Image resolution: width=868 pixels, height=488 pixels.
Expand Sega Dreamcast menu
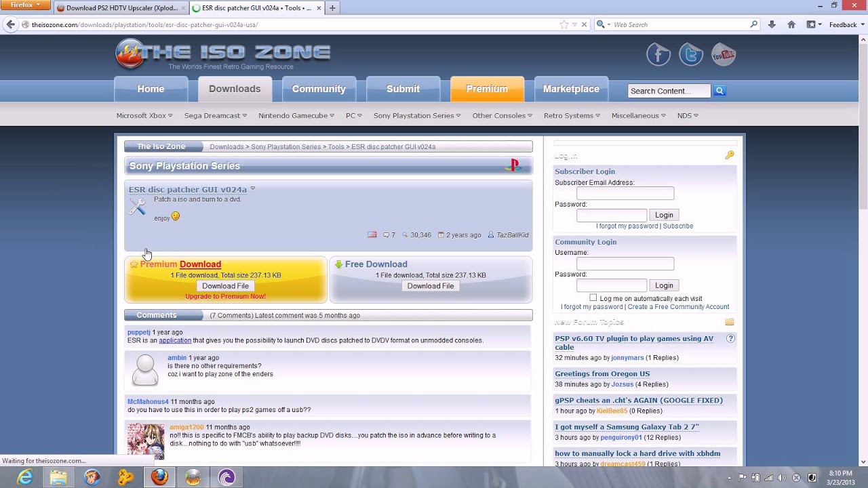point(216,115)
